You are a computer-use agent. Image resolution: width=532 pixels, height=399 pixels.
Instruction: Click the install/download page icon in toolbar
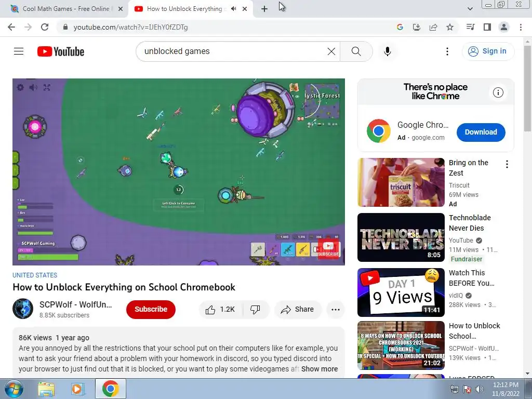coord(417,27)
